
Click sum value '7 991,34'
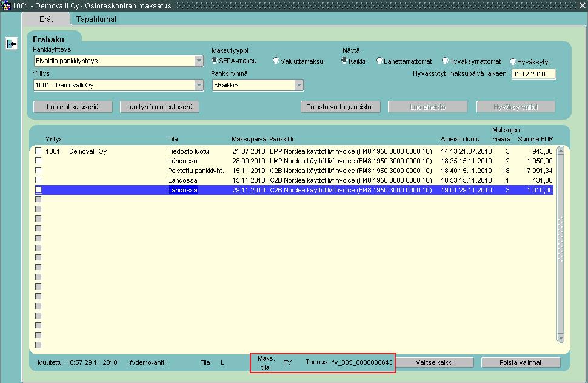point(540,171)
